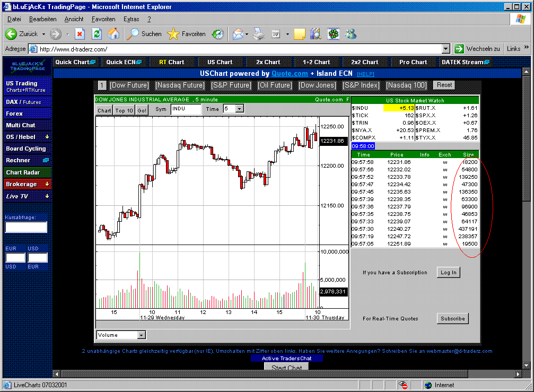Click in the Sym symbol field
This screenshot has width=534, height=392.
click(186, 109)
